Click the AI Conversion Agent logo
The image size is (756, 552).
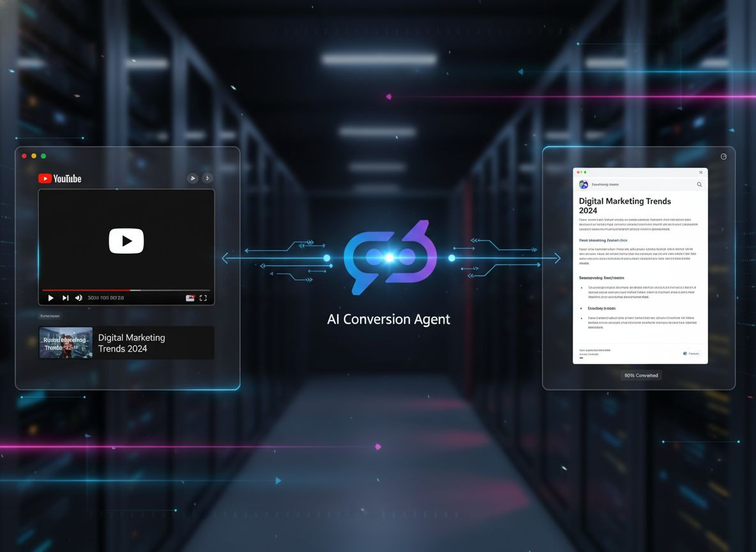(x=390, y=257)
